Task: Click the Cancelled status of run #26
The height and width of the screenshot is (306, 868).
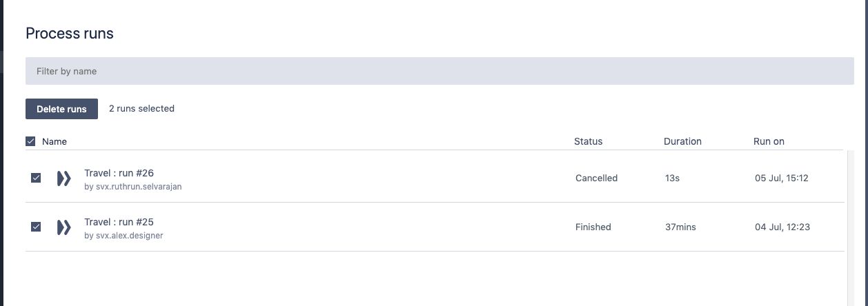Action: (596, 178)
